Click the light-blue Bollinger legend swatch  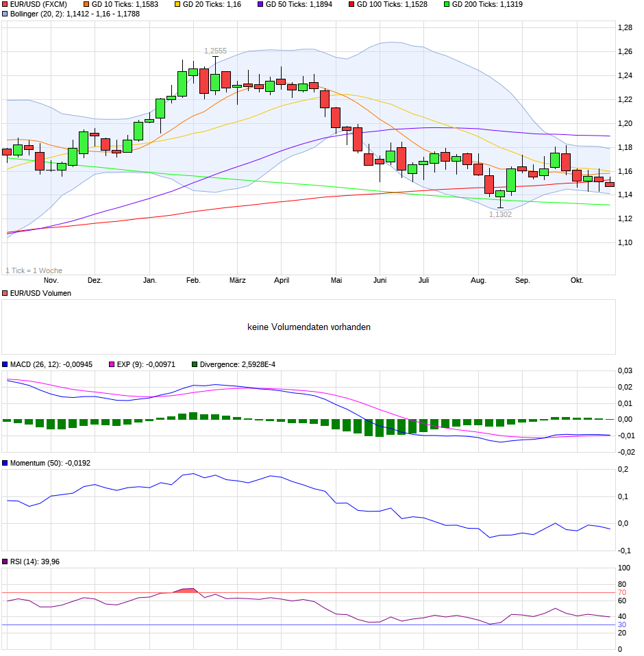point(5,14)
